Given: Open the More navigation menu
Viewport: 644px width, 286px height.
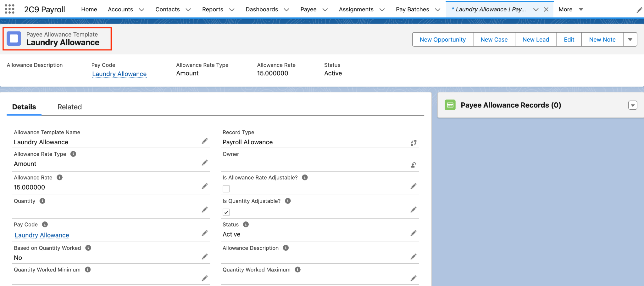Looking at the screenshot, I should (571, 9).
